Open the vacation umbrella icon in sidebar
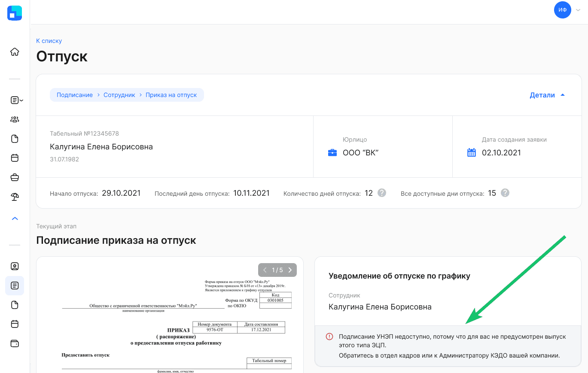Viewport: 588px width, 373px height. point(15,196)
